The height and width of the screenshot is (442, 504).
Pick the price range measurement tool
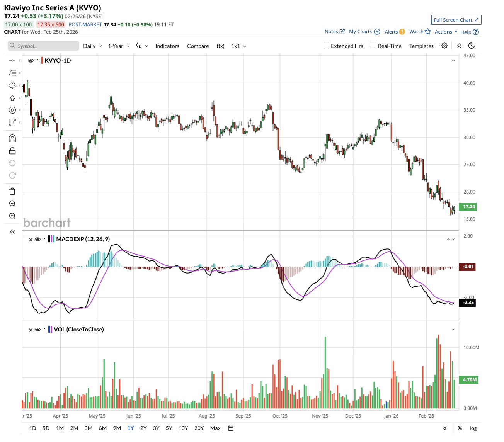coord(12,122)
